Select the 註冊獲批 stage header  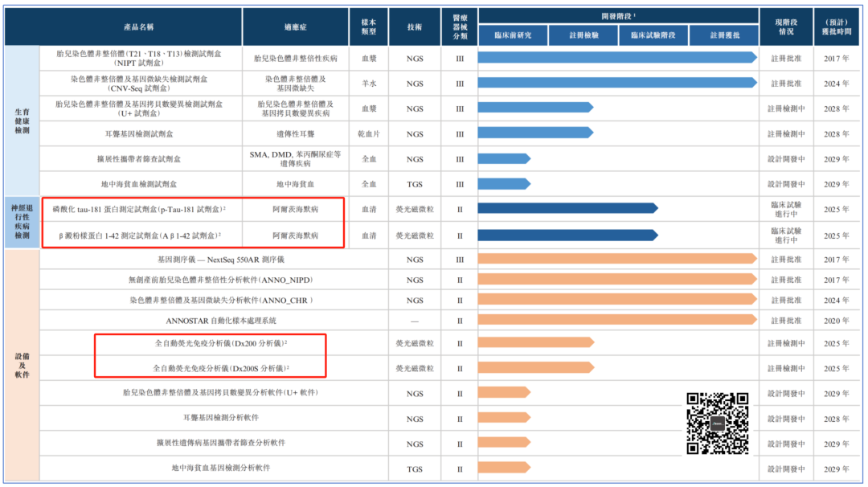pos(724,35)
